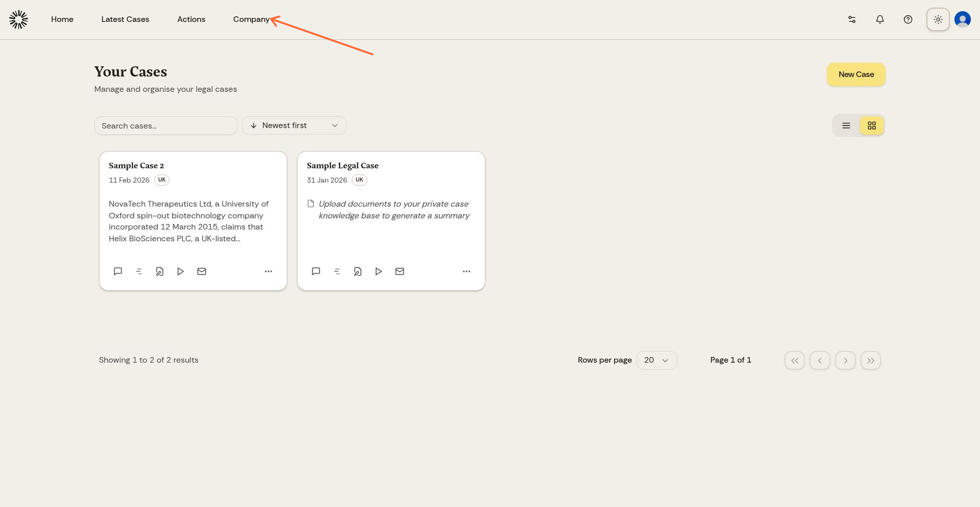
Task: Open the Latest Cases page
Action: pyautogui.click(x=125, y=19)
